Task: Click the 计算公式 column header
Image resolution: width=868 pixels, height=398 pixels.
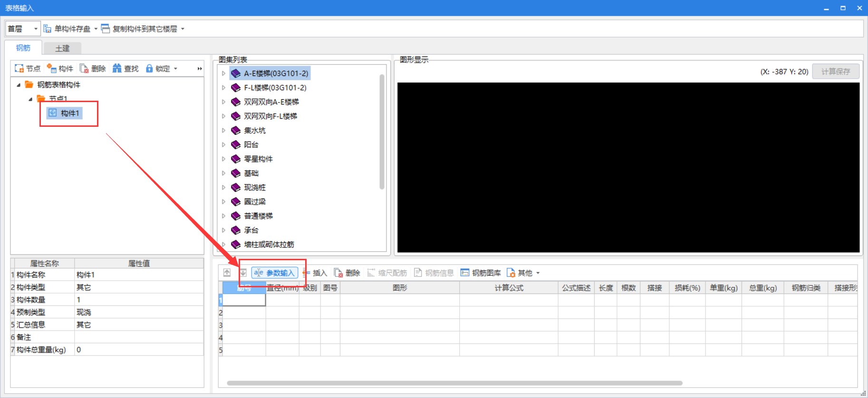Action: pos(509,288)
